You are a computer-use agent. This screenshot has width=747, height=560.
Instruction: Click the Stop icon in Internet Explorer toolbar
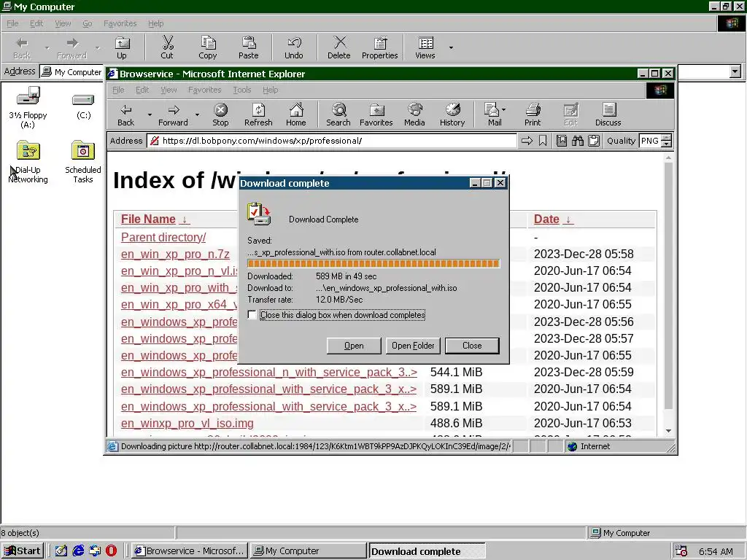pos(220,114)
